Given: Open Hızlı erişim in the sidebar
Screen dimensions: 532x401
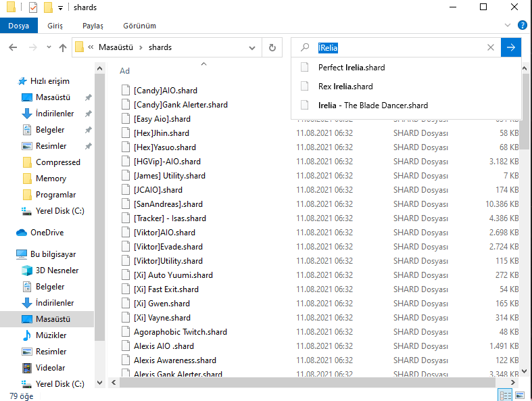Looking at the screenshot, I should coord(50,81).
